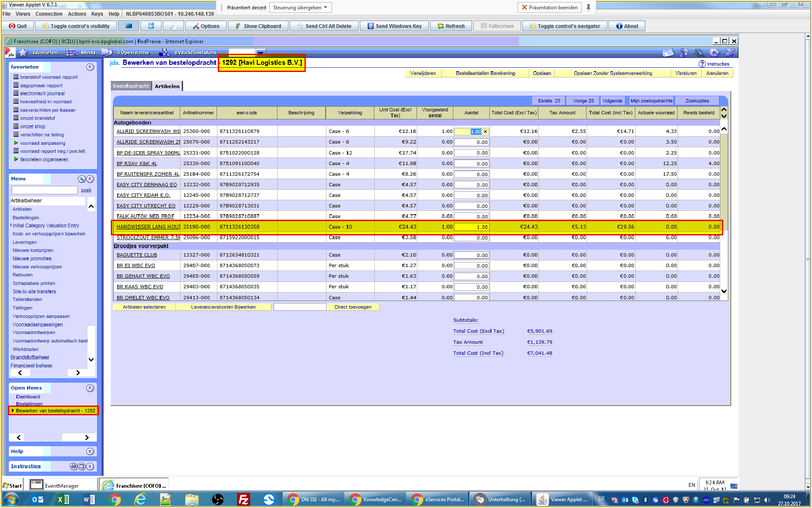Click table scroll-down arrow

click(724, 291)
